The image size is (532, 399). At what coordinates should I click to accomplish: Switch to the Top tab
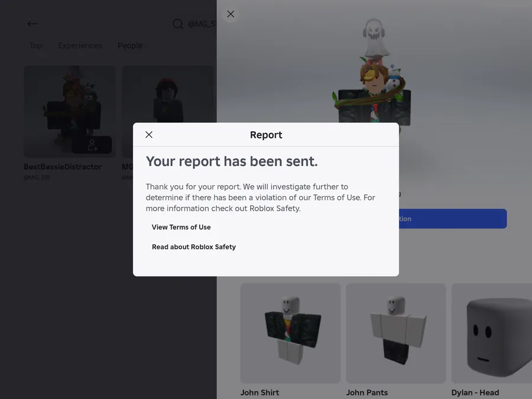point(36,46)
